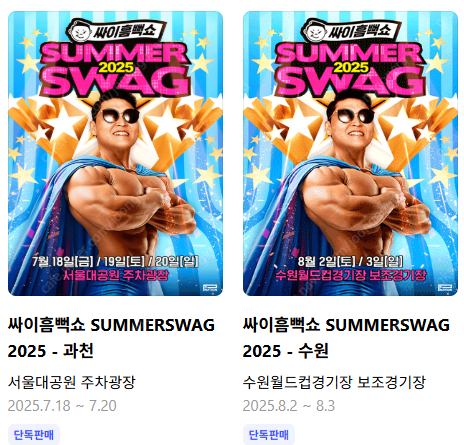Click the pink SWAG lettering on Suwon poster
The height and width of the screenshot is (445, 464).
coord(350,82)
